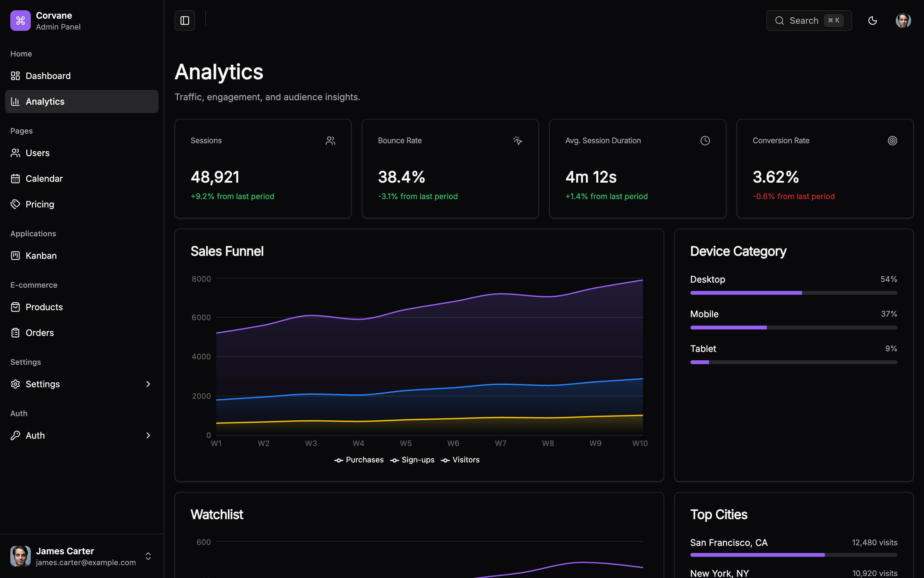Click the Sessions card users icon
Screen dimensions: 924x578
tap(330, 141)
